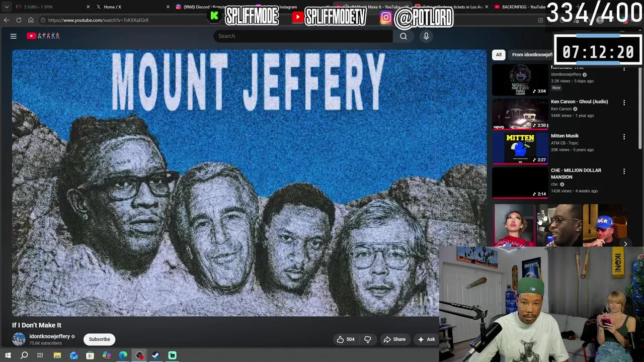The image size is (644, 362).
Task: Switch to the '5 SUBS= 1 SPIN' tab
Action: point(52,7)
